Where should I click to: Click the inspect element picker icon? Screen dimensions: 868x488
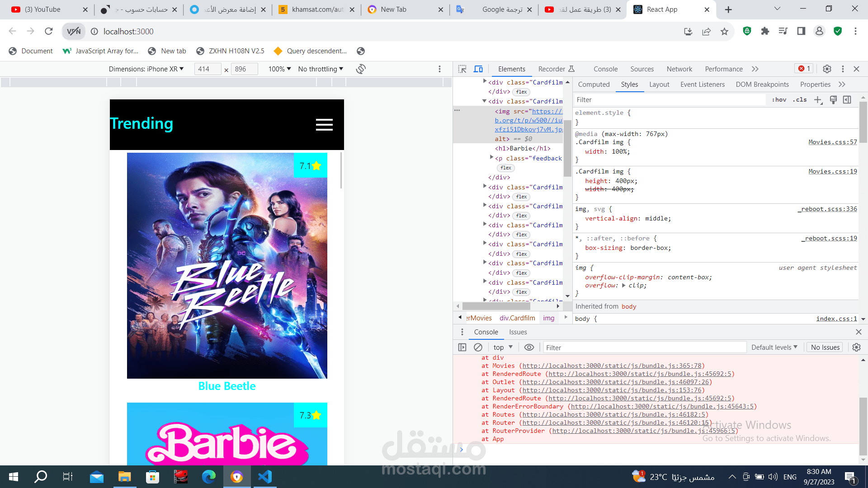click(462, 69)
